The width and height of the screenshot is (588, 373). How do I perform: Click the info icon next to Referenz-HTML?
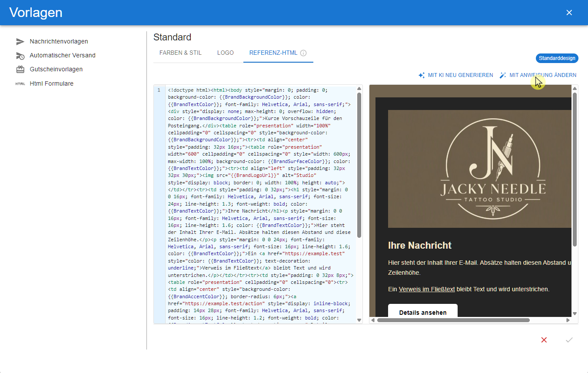(303, 53)
